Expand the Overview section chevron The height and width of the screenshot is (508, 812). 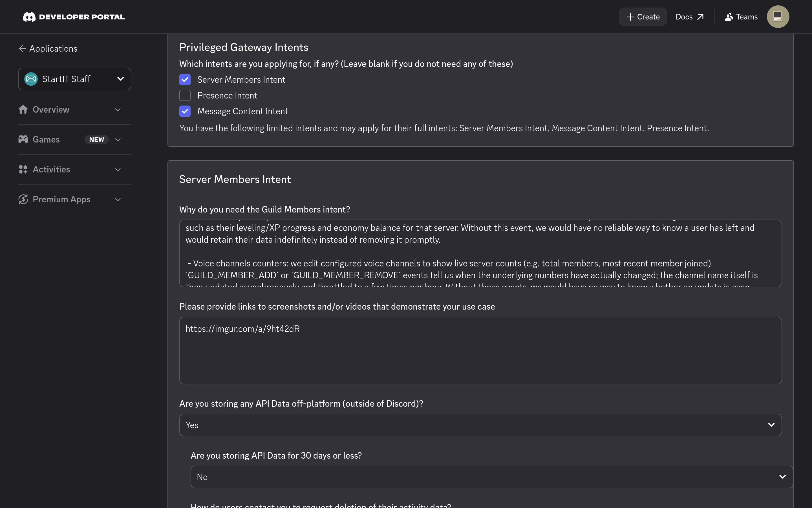pos(118,110)
